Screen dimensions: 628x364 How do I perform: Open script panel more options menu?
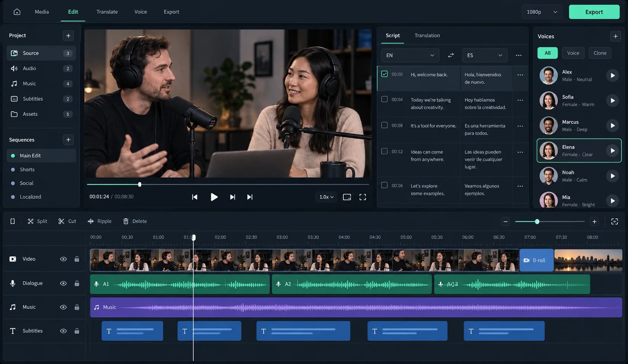click(519, 55)
